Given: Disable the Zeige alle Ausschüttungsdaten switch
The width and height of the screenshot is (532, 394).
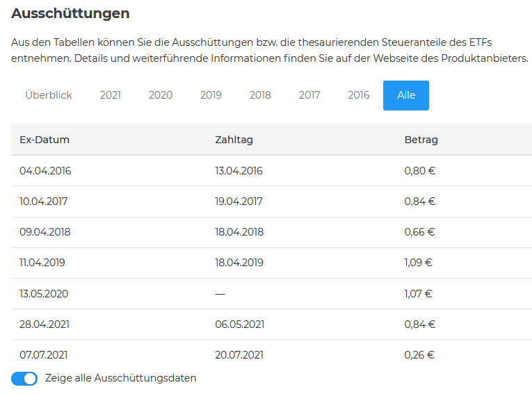Looking at the screenshot, I should click(24, 379).
